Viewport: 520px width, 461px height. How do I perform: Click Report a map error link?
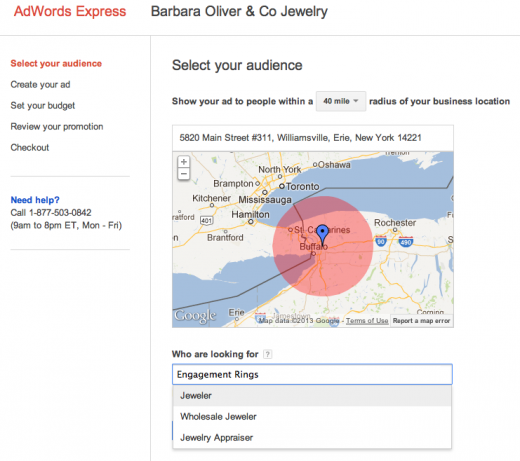421,321
